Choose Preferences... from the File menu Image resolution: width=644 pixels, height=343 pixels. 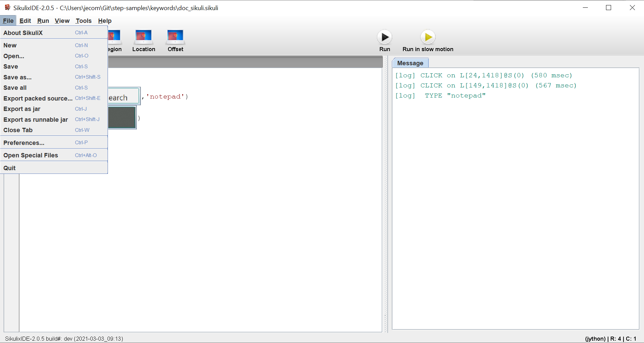click(x=24, y=143)
